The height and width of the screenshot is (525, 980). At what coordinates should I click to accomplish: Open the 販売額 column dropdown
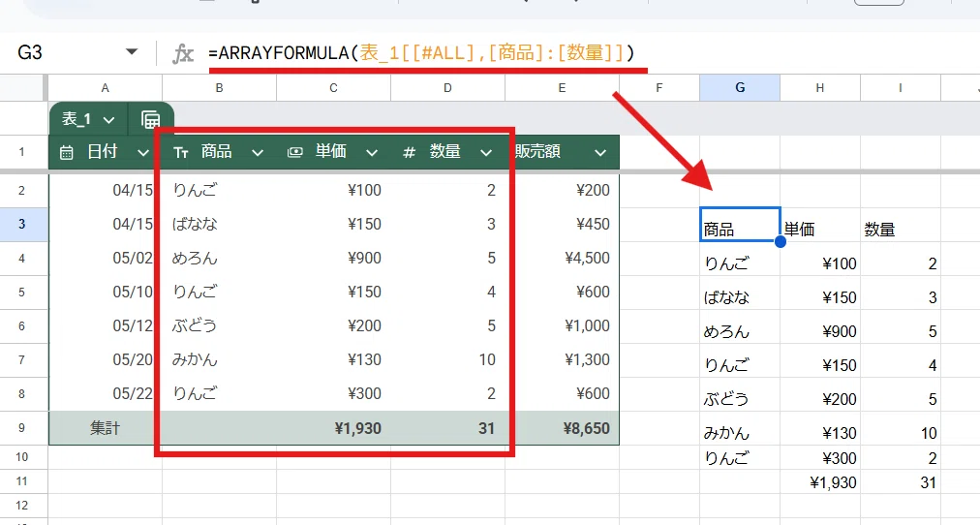(x=600, y=152)
